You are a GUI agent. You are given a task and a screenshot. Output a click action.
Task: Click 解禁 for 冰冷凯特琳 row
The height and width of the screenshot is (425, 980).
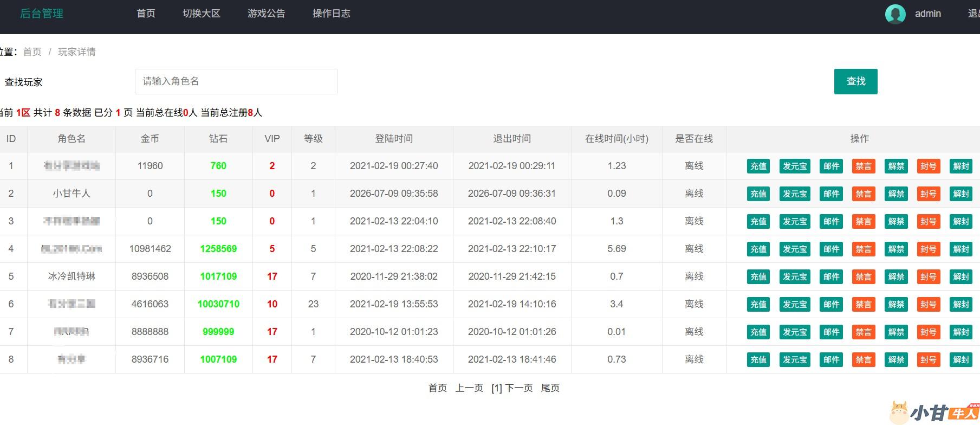896,277
